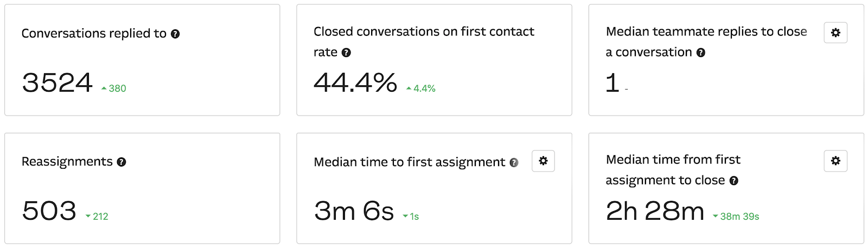Show help for Median time to first assignment
The image size is (868, 248).
pos(514,162)
